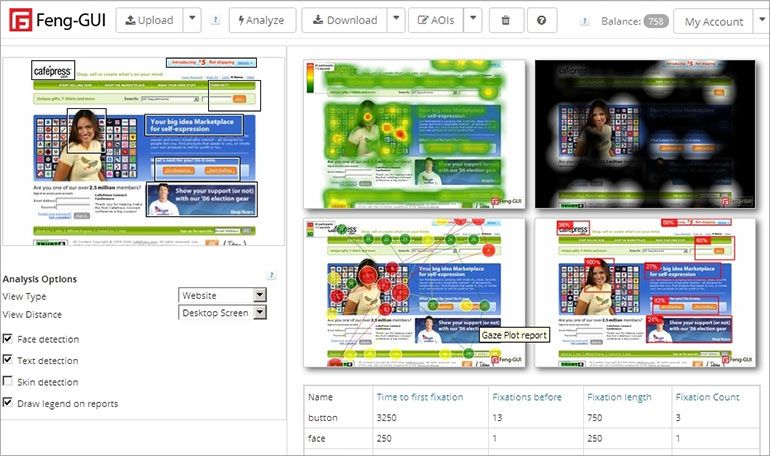Open the heatmap report thumbnail
Viewport: 770px width, 456px height.
pyautogui.click(x=414, y=133)
